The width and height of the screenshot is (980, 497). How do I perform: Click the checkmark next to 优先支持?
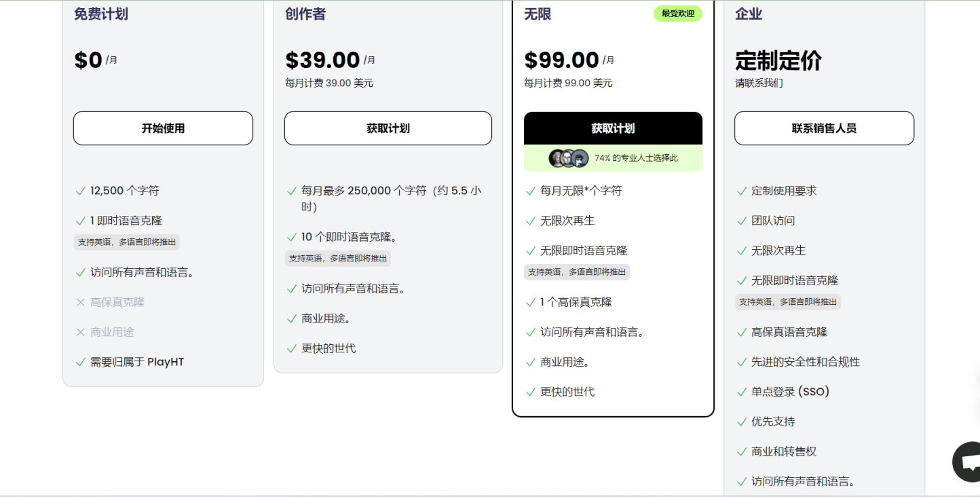point(742,422)
